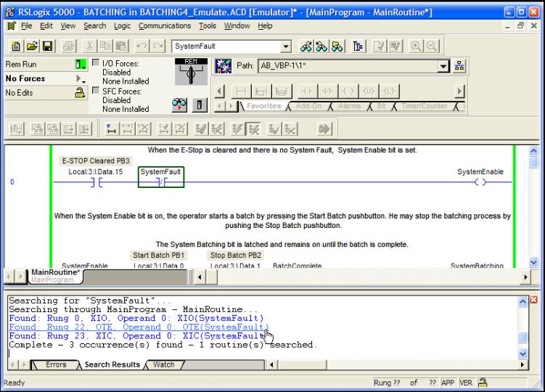Click the Copy toolbar icon
Screen dimensions: 545x392
pyautogui.click(x=105, y=46)
